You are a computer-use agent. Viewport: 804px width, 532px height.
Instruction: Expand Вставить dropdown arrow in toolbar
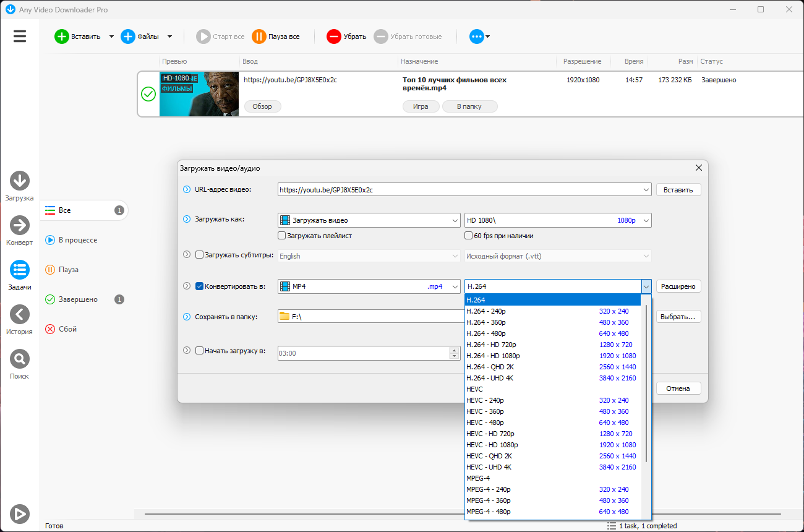point(111,36)
